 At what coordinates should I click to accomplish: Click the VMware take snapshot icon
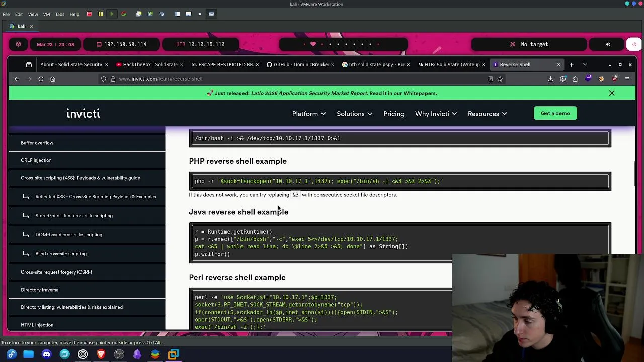139,14
